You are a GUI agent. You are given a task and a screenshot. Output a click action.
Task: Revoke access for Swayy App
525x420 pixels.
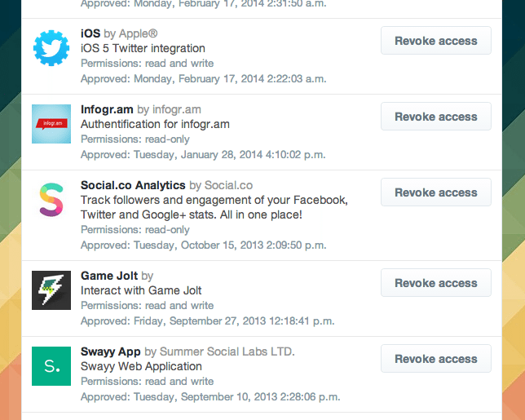click(x=436, y=359)
